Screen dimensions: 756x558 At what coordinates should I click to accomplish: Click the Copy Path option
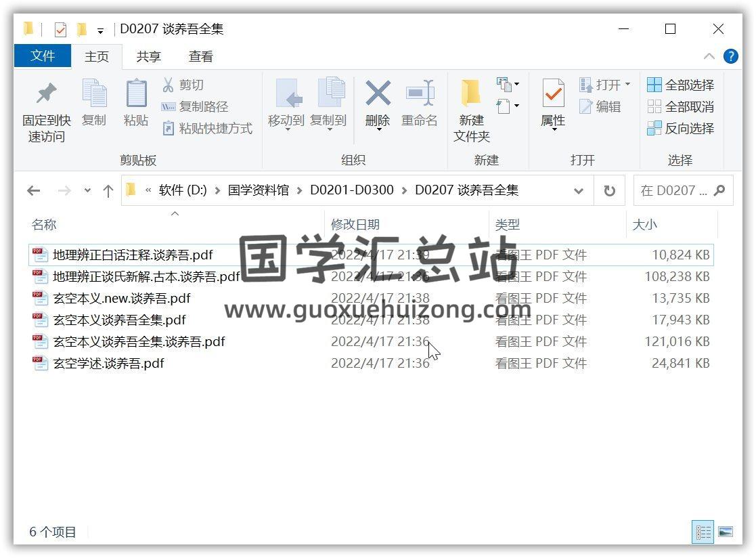pyautogui.click(x=194, y=106)
